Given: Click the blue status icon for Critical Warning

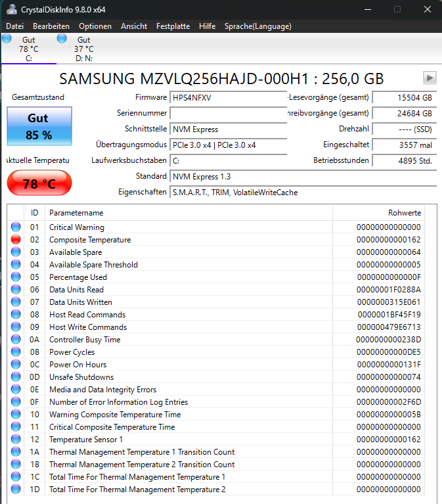Looking at the screenshot, I should pyautogui.click(x=16, y=227).
